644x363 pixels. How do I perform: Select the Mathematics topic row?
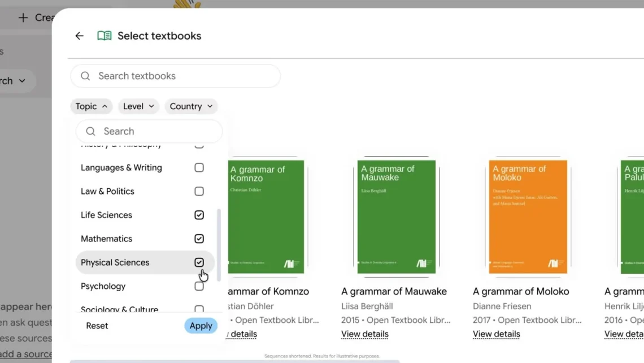tap(145, 239)
